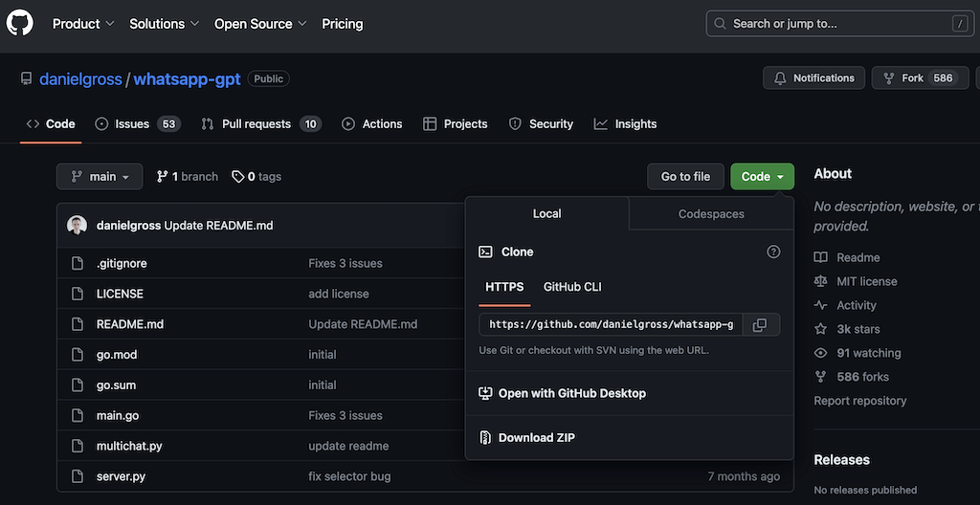Open the README.md file link
The width and height of the screenshot is (980, 505).
tap(130, 324)
